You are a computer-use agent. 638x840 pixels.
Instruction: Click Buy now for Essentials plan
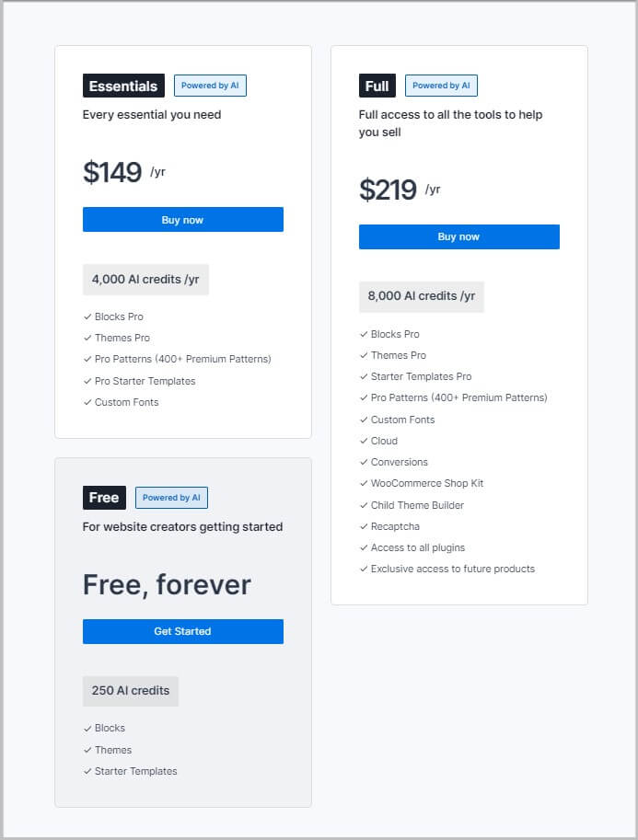click(182, 220)
